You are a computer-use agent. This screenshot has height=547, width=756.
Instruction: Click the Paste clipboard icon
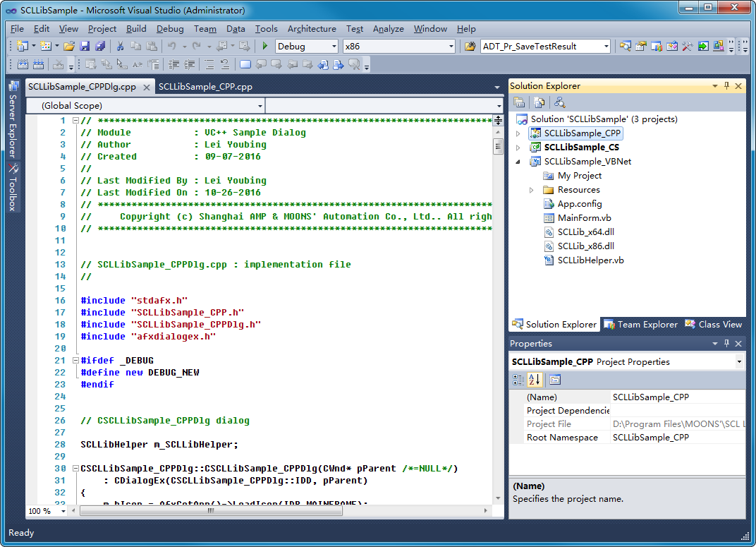coord(152,47)
